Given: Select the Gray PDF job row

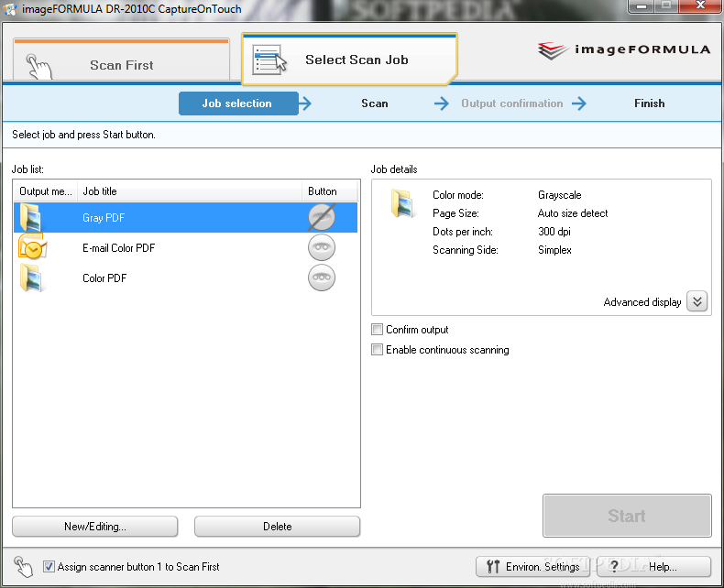Looking at the screenshot, I should coord(186,217).
